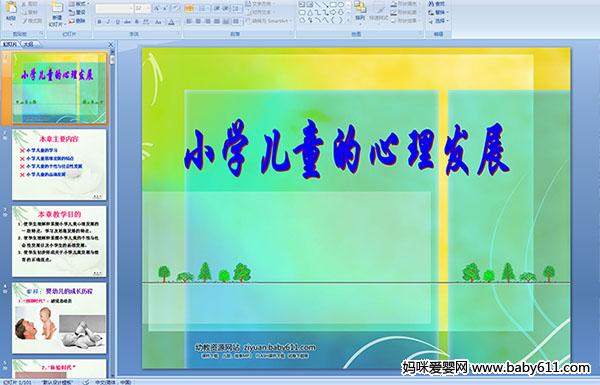Click the thumbnail pane vertical scrollbar

click(112, 214)
